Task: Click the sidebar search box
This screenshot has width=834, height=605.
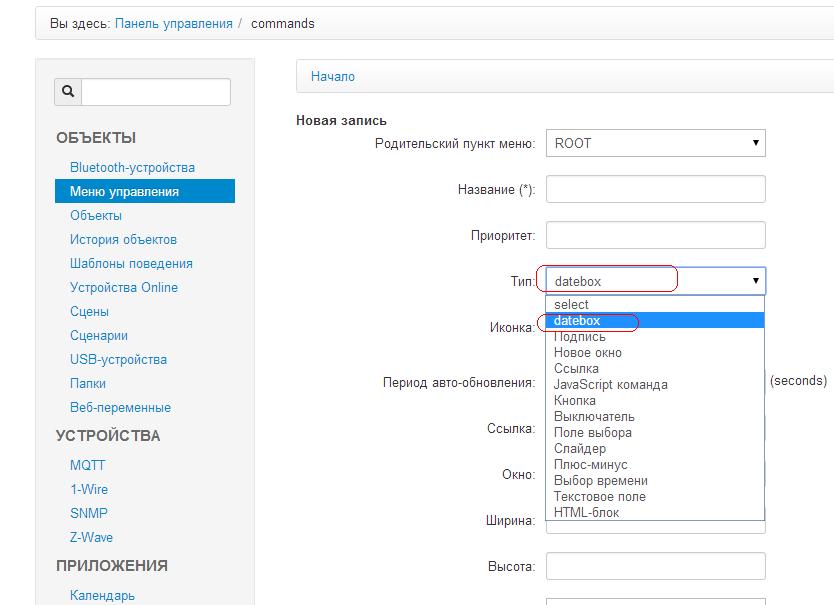Action: point(156,92)
